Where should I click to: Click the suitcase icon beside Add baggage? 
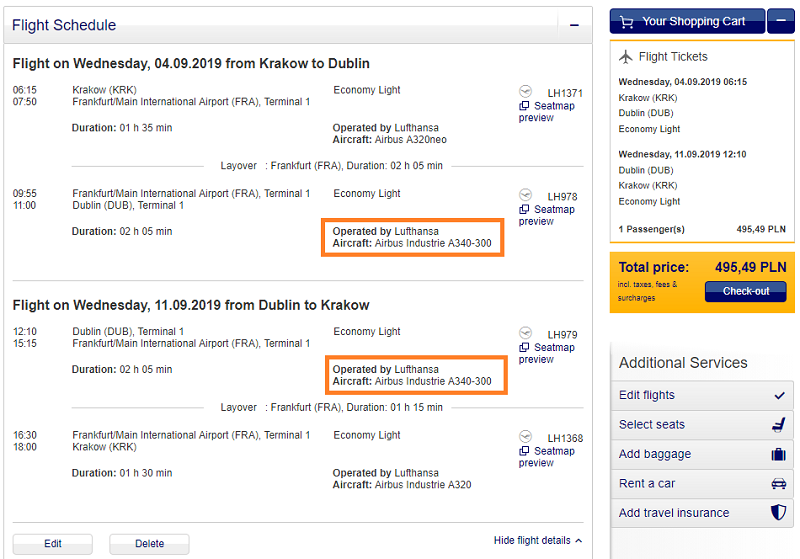[779, 454]
